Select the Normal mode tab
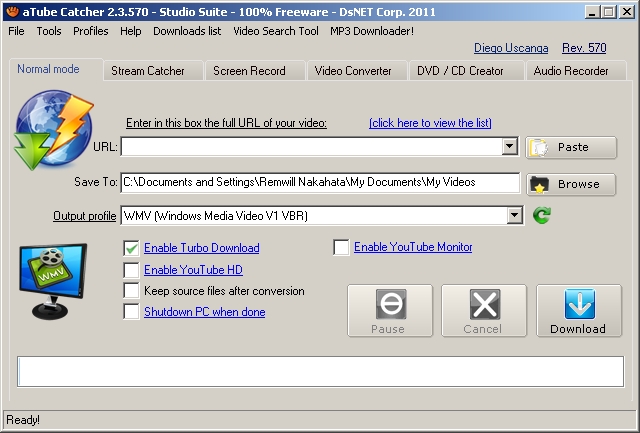Viewport: 640px width, 433px height. (56, 69)
